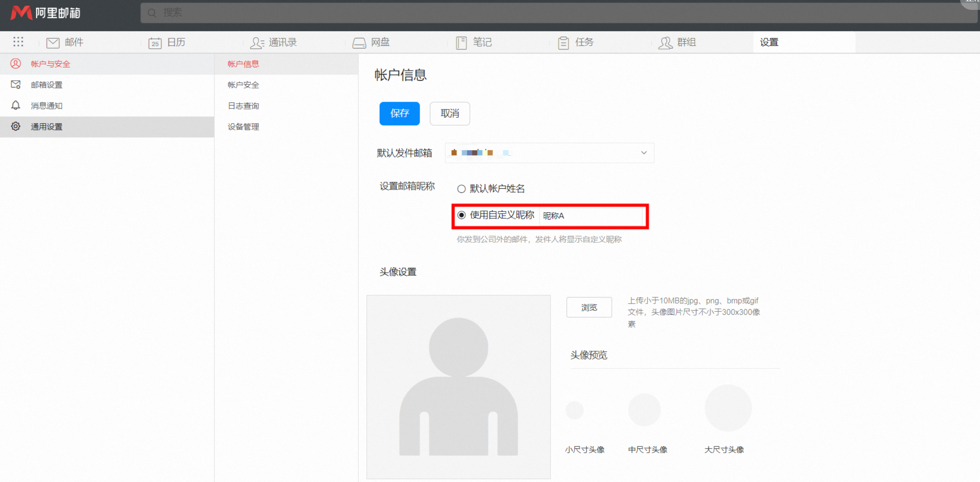Click the mail settings icon beside 邮箱设置
The width and height of the screenshot is (980, 482).
(x=15, y=84)
